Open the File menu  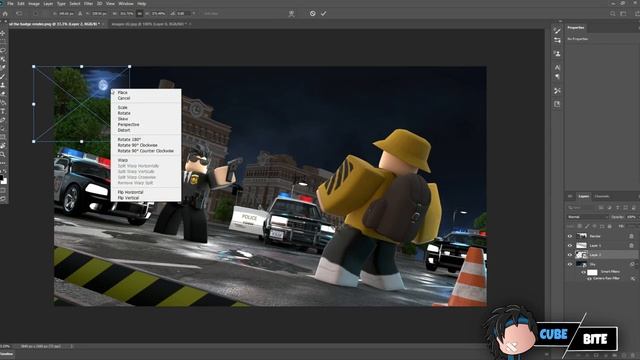(x=10, y=3)
